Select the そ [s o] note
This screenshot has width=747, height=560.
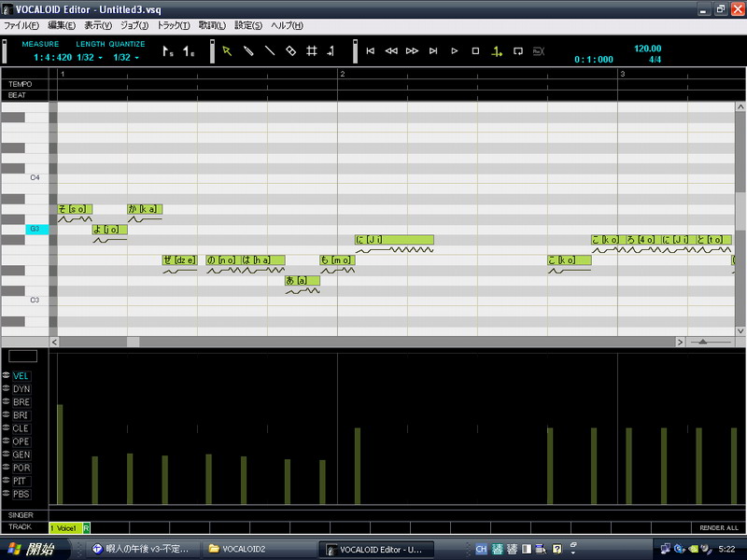(75, 209)
